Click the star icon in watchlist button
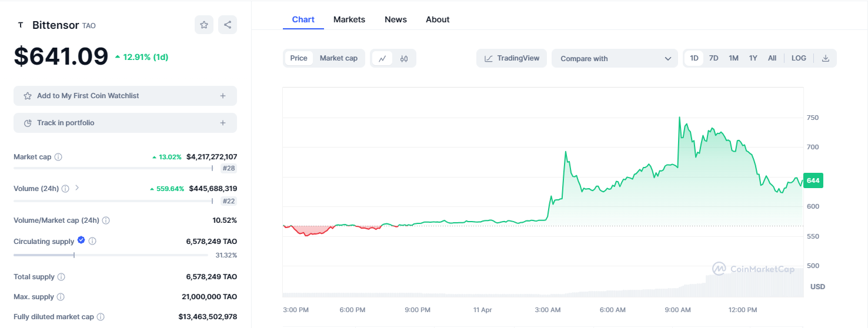Screen dimensions: 868x328 (x=27, y=96)
